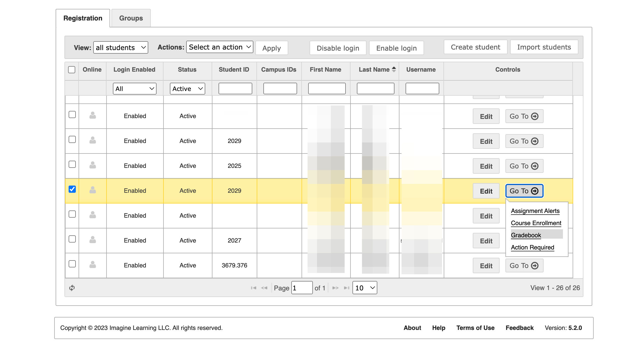Click Go To arrow for student 3679.376
Viewport: 644px width, 362px height.
(535, 265)
